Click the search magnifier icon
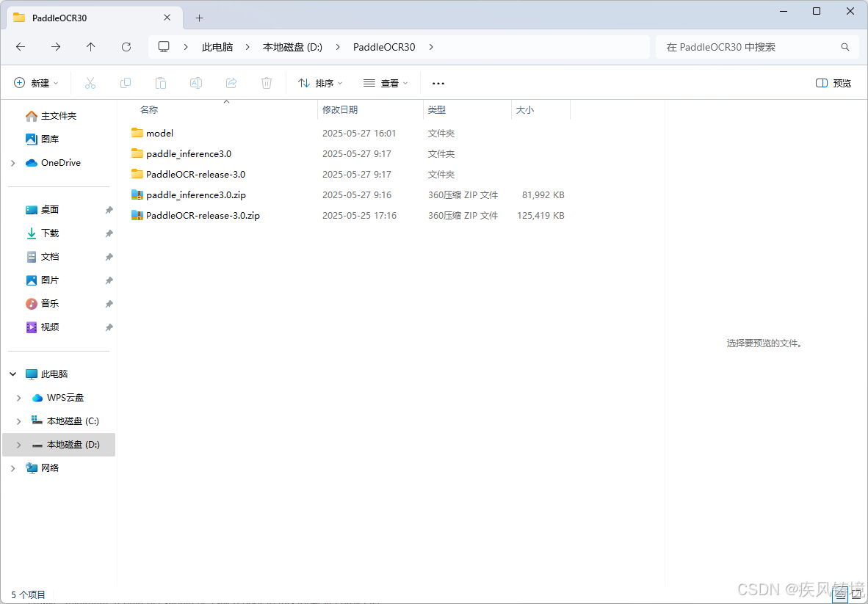Viewport: 868px width, 604px height. tap(845, 47)
